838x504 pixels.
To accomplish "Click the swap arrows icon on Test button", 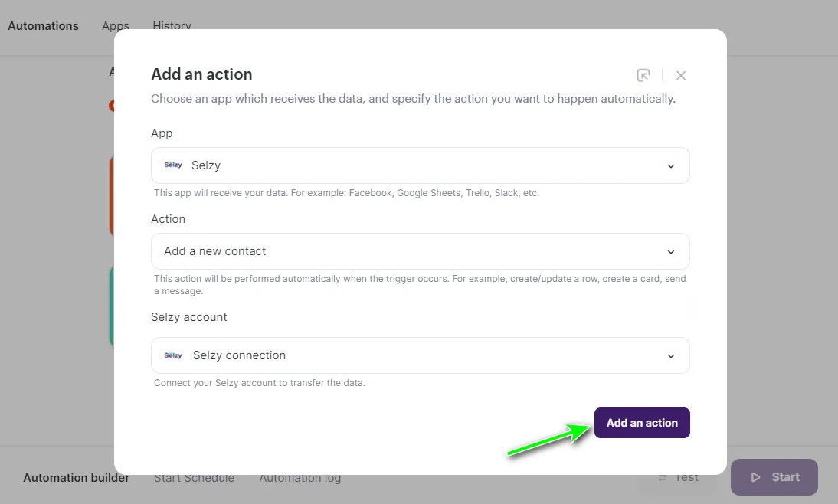I will 663,476.
